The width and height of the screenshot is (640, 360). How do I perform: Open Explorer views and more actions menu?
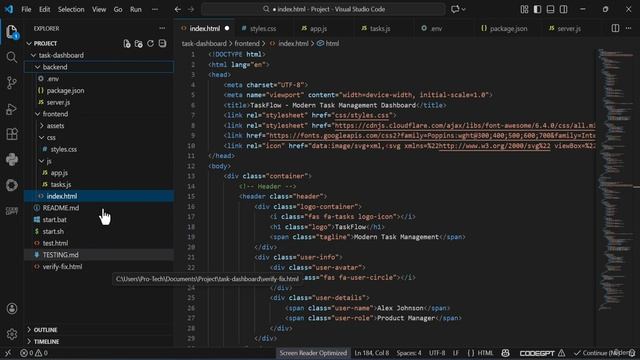[162, 28]
